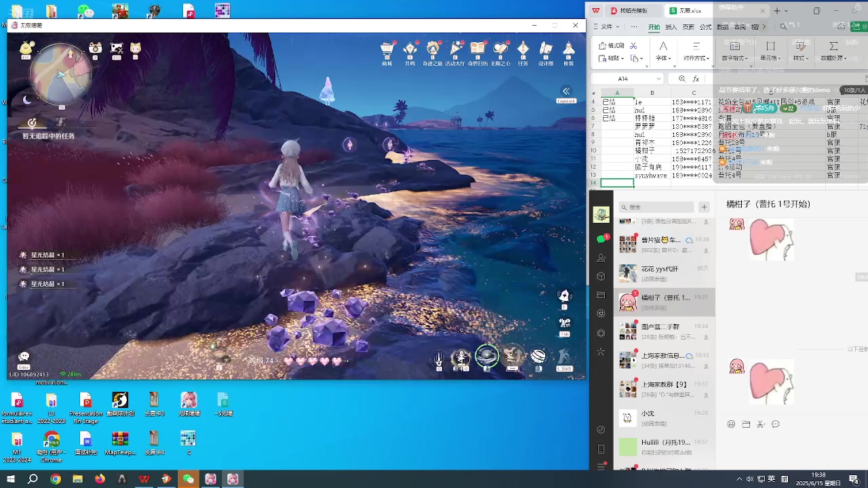868x488 pixels.
Task: Click the scissors screenshot tool in chat
Action: pyautogui.click(x=761, y=424)
